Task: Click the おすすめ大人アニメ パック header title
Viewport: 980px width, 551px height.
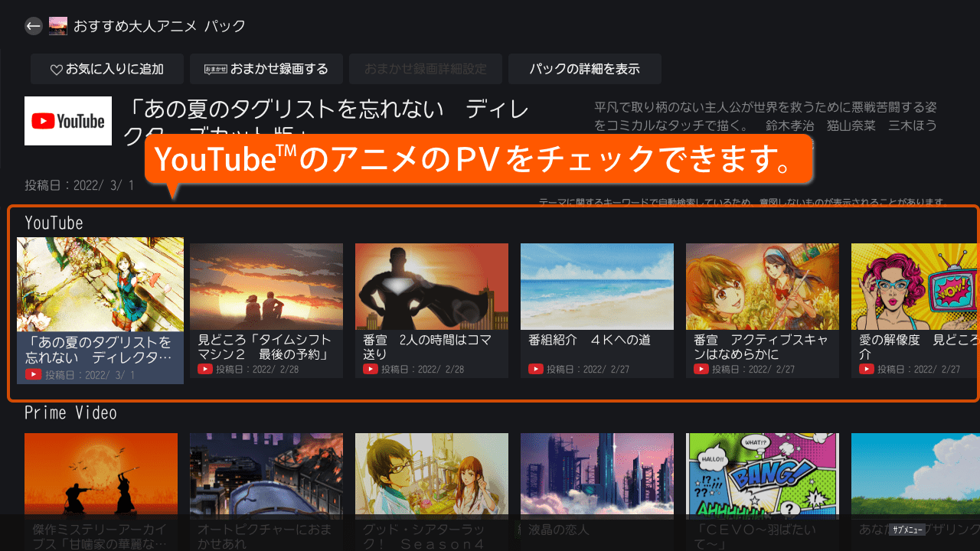Action: click(159, 26)
